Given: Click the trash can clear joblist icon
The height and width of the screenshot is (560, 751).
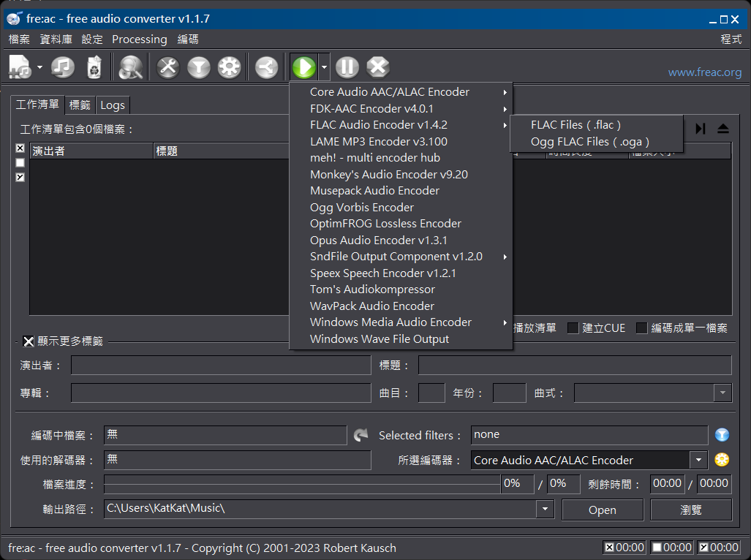Looking at the screenshot, I should click(94, 67).
